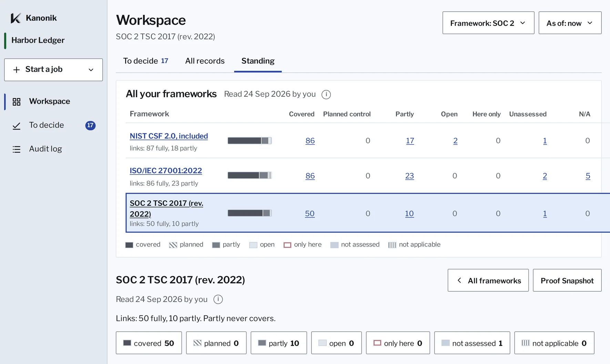Image resolution: width=610 pixels, height=364 pixels.
Task: Open the NIST CSF 2.0, included link
Action: tap(169, 136)
